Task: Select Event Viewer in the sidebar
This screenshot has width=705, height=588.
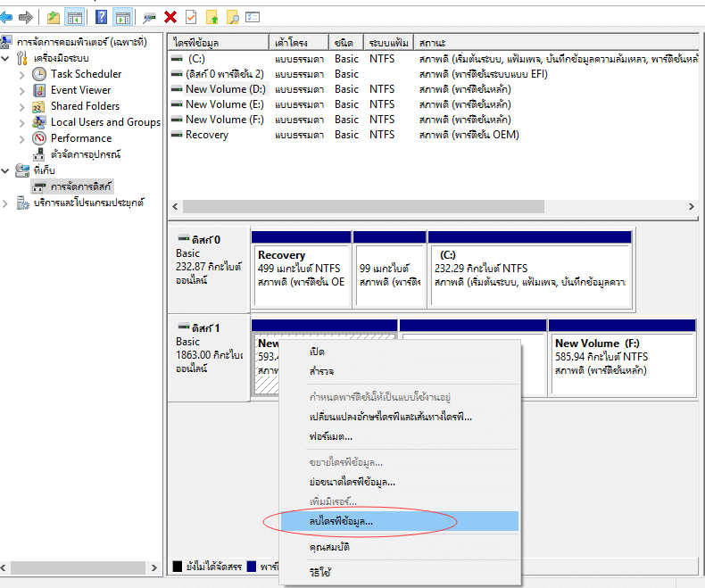Action: (80, 90)
